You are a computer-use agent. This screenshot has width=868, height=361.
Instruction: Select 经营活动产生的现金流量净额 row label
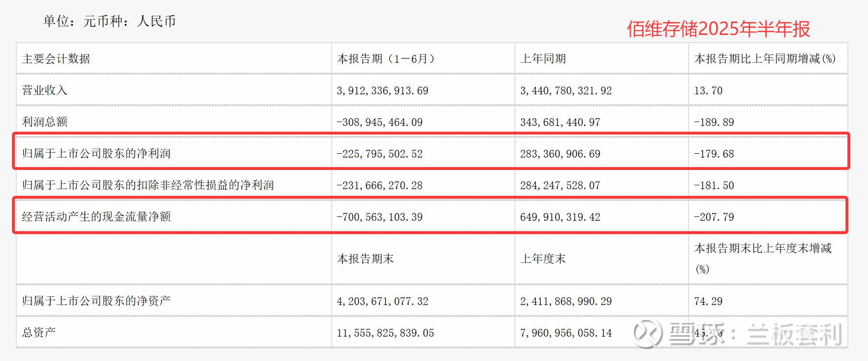96,217
